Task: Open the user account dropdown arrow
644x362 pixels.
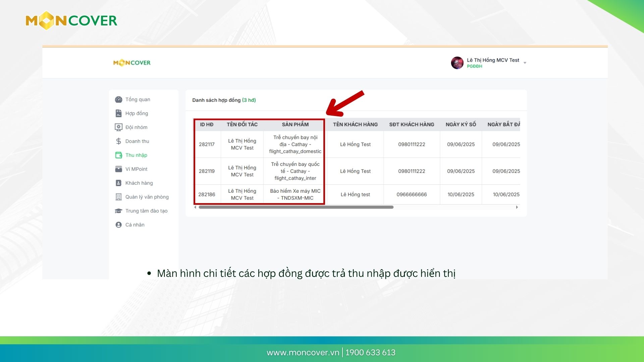Action: point(525,63)
